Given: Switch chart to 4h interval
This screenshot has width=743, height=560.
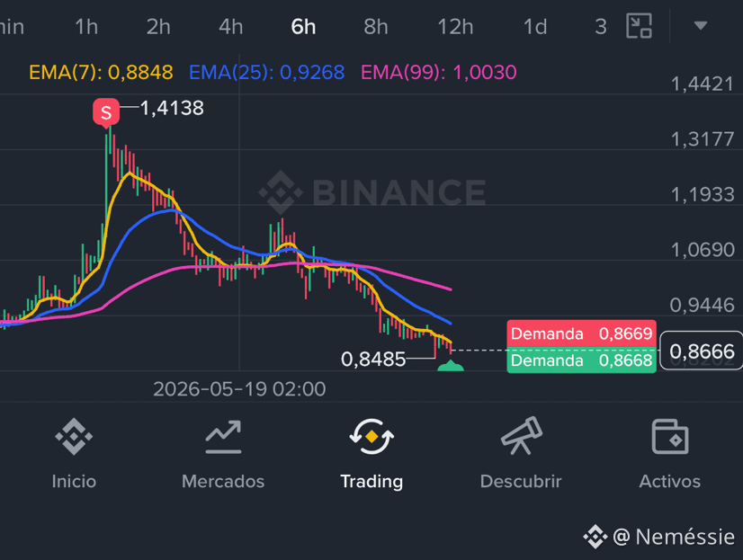Looking at the screenshot, I should (x=231, y=26).
